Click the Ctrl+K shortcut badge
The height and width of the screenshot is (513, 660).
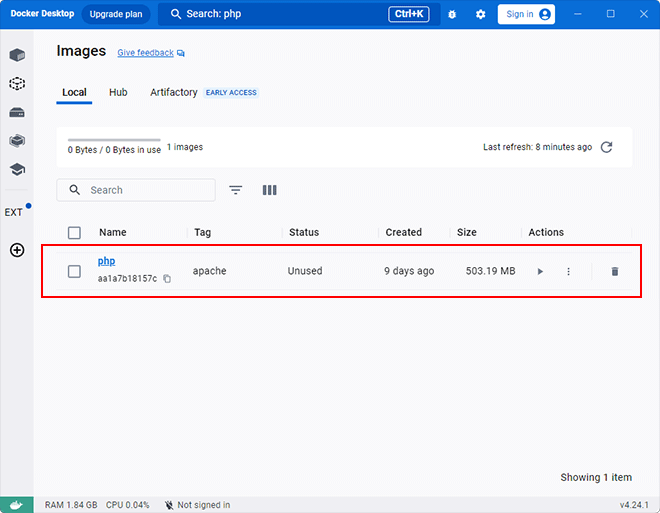point(408,14)
